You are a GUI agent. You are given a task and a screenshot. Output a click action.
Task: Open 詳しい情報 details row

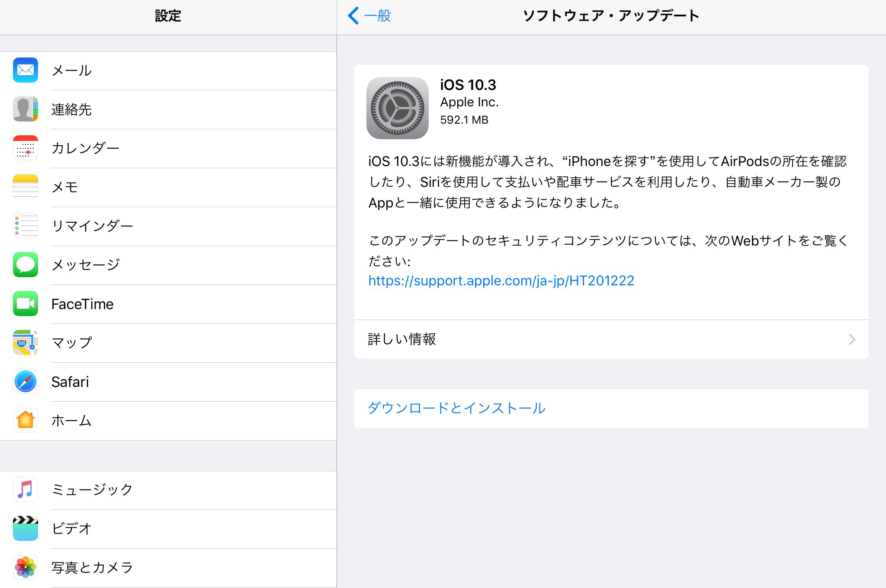click(611, 339)
